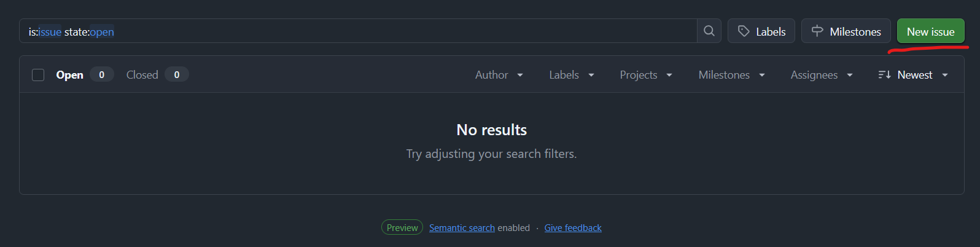The height and width of the screenshot is (247, 980).
Task: Click the signpost icon on Milestones button
Action: (x=817, y=31)
